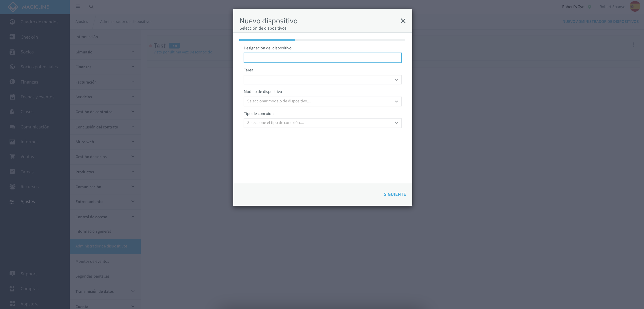Screen dimensions: 644x309
Task: Open the Appstore grid icon
Action: click(12, 304)
